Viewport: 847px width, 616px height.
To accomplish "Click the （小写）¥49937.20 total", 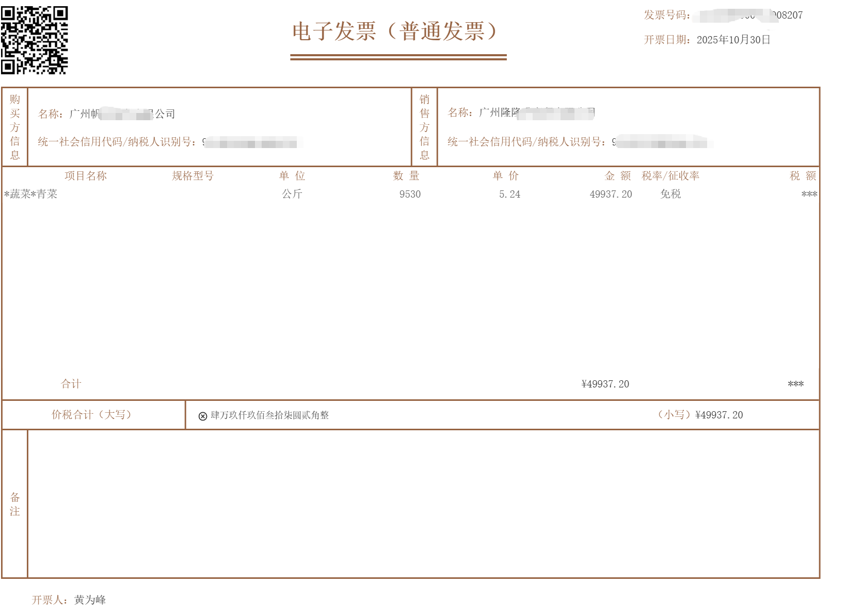I will tap(700, 415).
